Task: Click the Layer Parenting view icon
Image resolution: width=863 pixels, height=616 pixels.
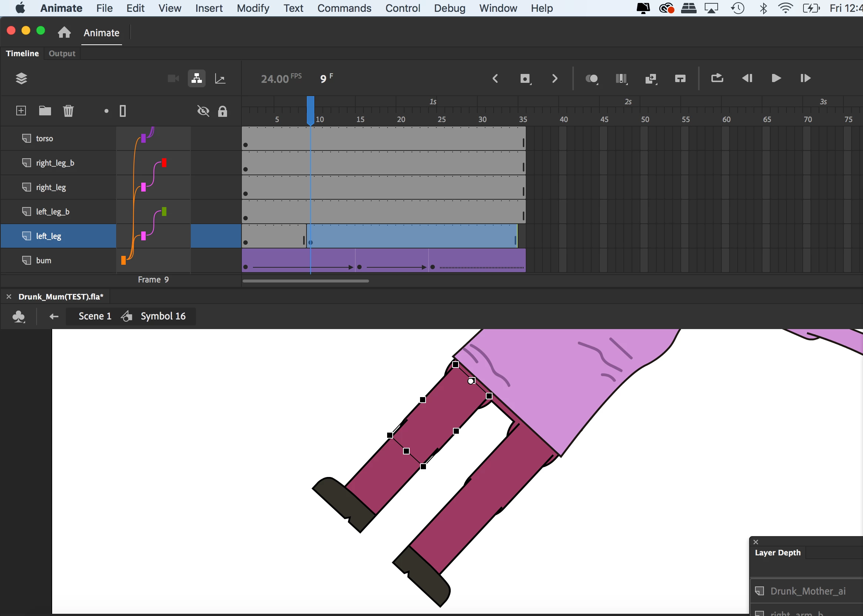Action: pyautogui.click(x=196, y=78)
